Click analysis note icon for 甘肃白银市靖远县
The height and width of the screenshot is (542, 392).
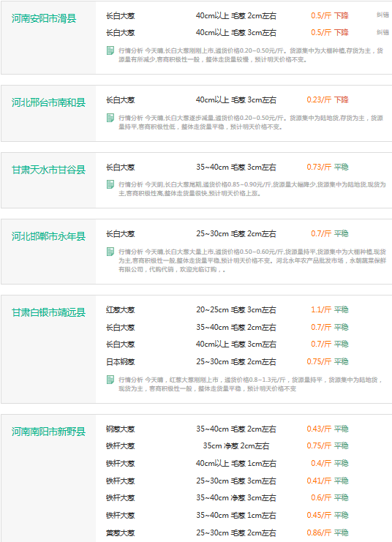110,380
